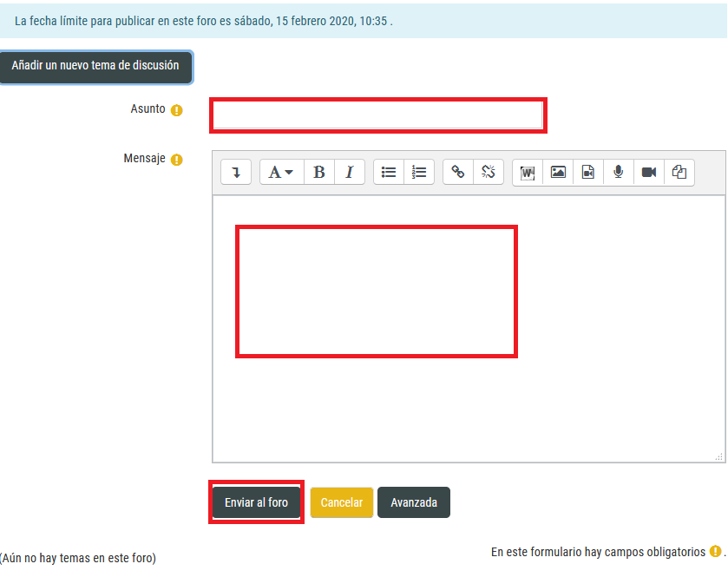Click Añadir un nuevo tema de discusión
Screen dimensions: 728x577
[x=95, y=66]
